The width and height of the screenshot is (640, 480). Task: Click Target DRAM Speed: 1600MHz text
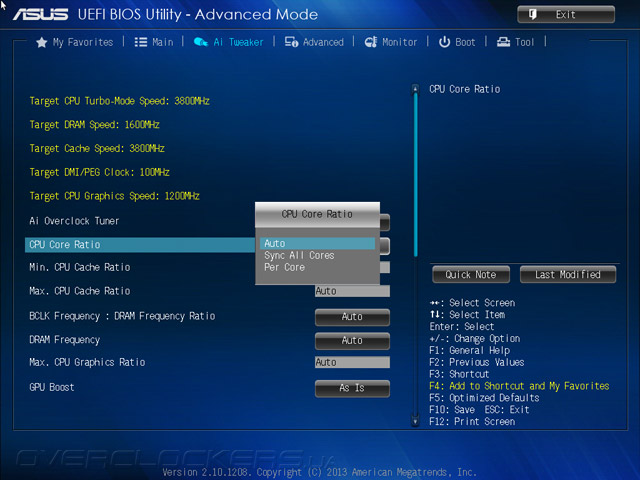pyautogui.click(x=94, y=124)
